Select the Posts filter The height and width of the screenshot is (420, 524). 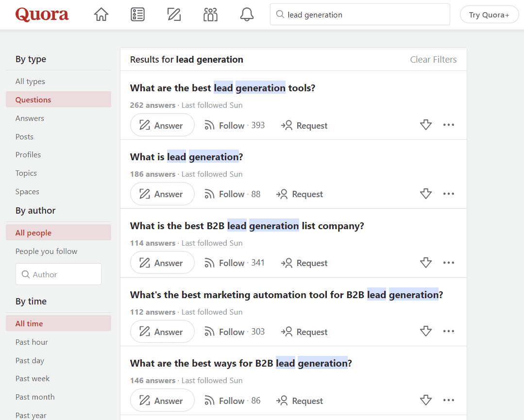coord(58,136)
